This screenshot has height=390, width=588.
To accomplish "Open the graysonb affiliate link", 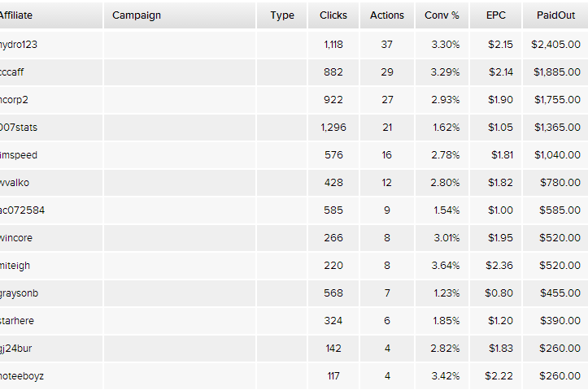I will [20, 293].
